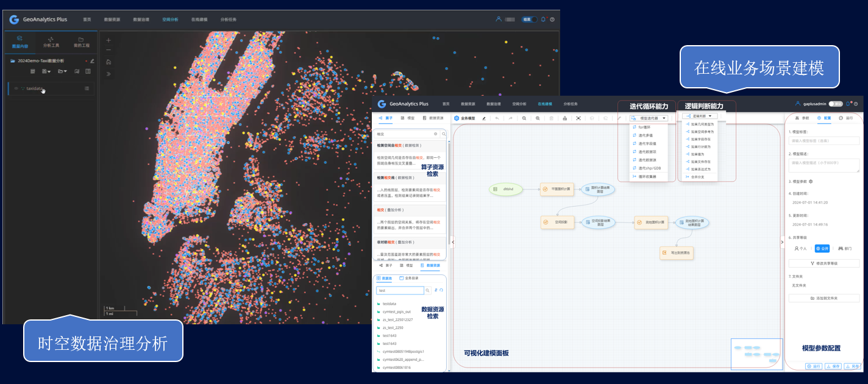Screen dimensions: 868x384
Task: Redo action in modeling toolbar
Action: tap(510, 118)
